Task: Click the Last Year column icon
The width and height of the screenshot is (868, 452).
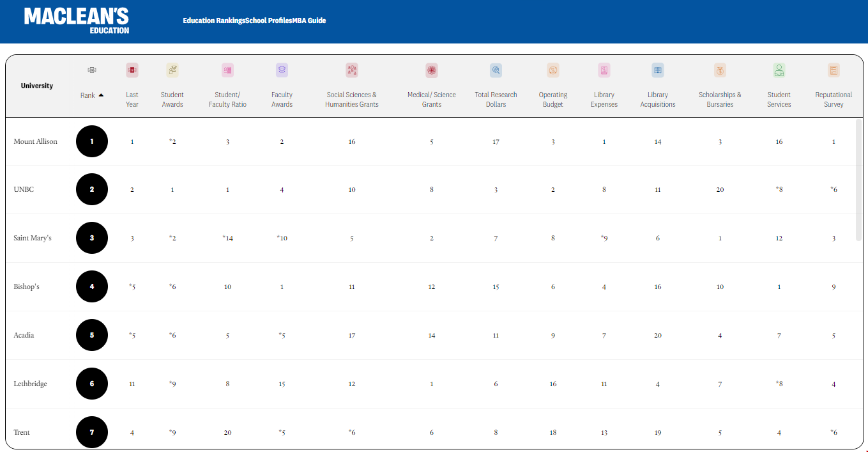Action: 132,70
